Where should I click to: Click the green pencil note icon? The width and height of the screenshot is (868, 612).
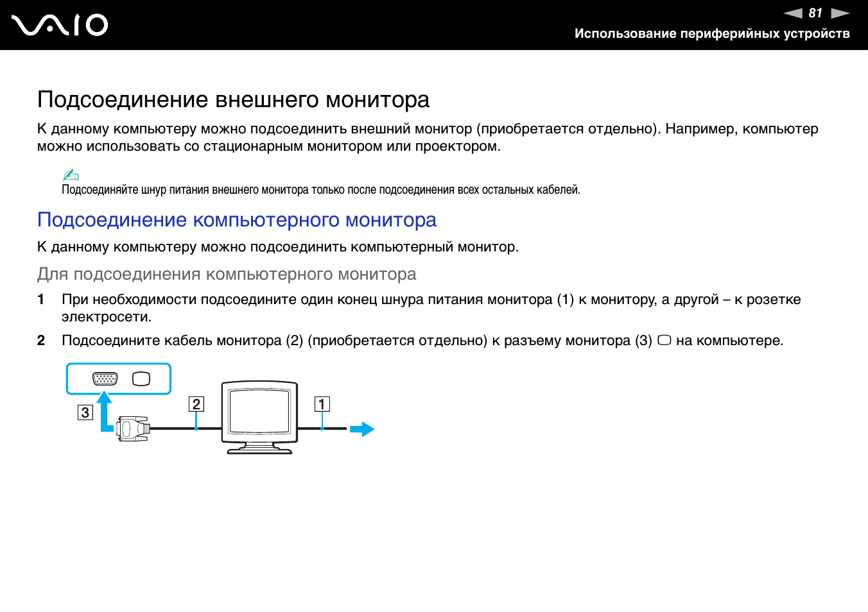point(71,175)
